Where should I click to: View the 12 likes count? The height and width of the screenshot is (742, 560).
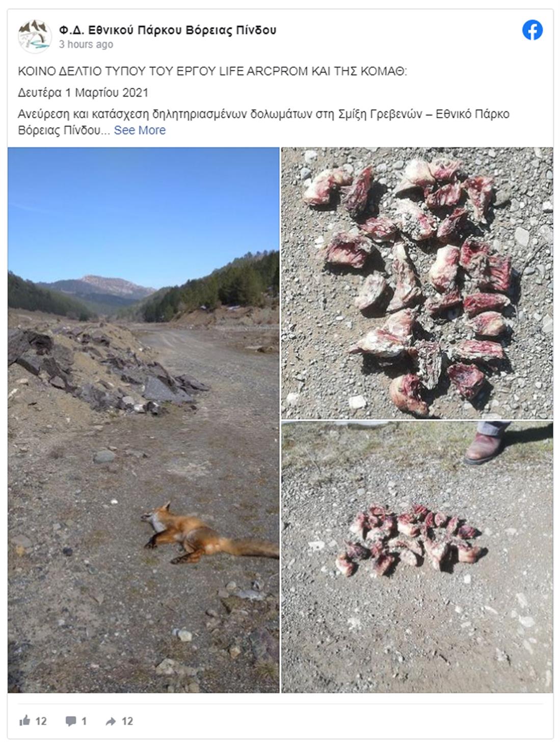click(41, 721)
